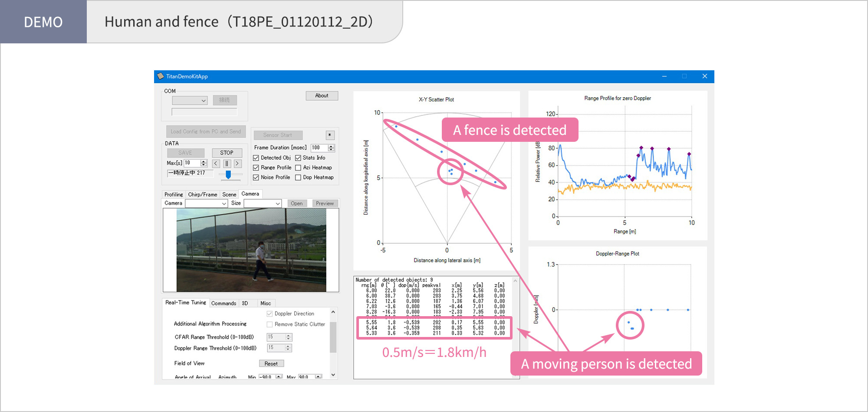Click the STOP button
Viewport: 868px width, 412px height.
click(227, 153)
